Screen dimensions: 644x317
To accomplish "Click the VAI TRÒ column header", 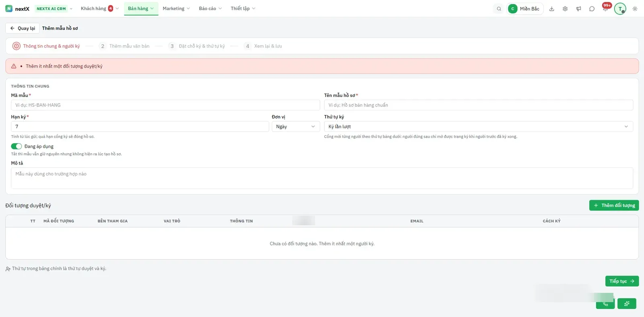I will [x=172, y=221].
